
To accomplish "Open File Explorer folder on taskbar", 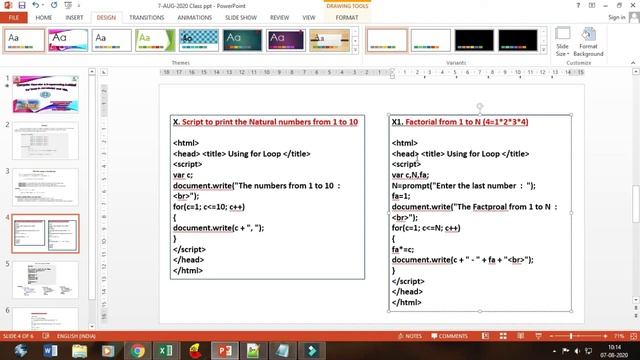I will point(80,351).
